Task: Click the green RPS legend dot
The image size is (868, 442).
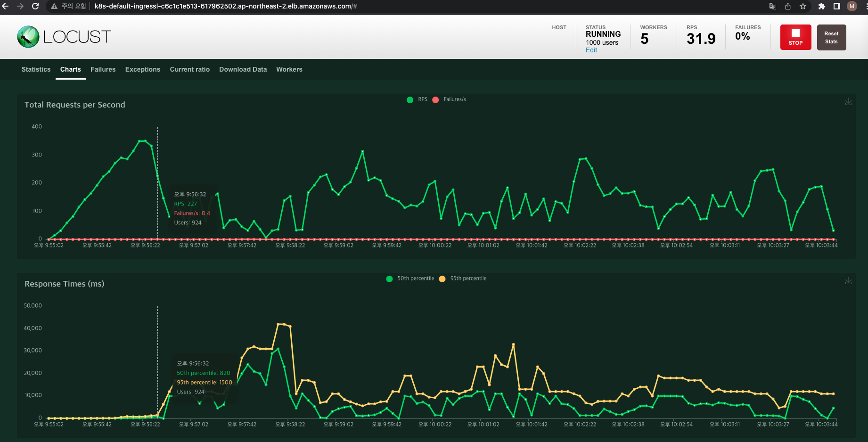Action: [x=410, y=99]
